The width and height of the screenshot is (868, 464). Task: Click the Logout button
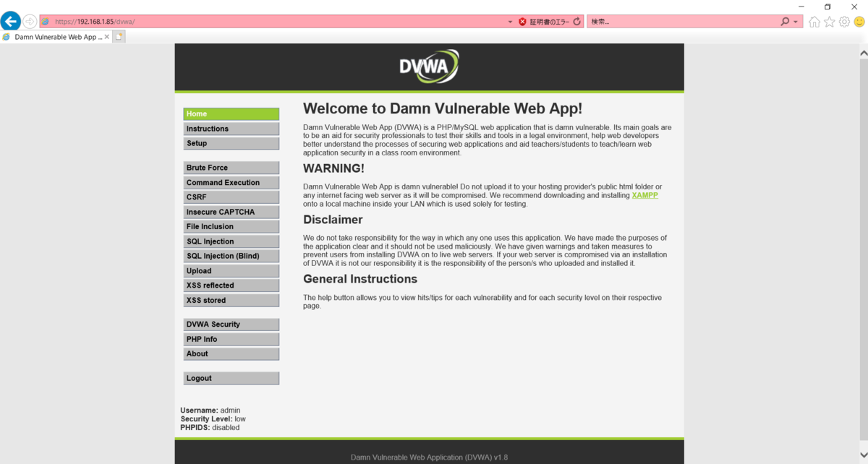coord(231,378)
